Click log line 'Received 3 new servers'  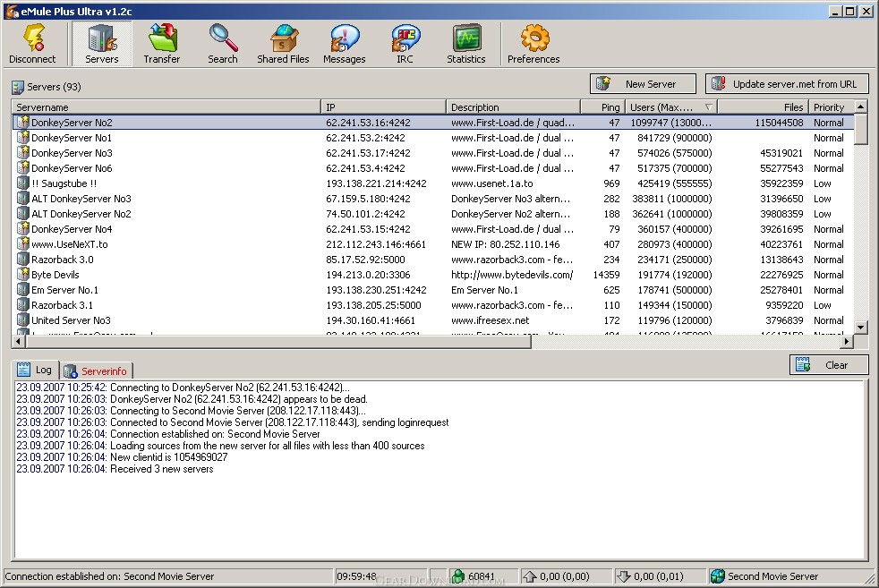(x=115, y=469)
